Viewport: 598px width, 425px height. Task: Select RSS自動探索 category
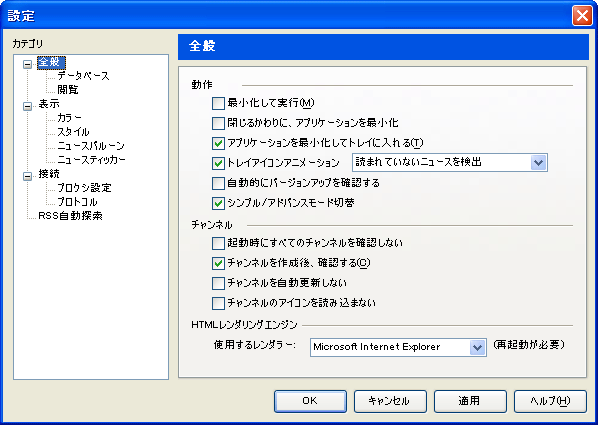point(70,216)
